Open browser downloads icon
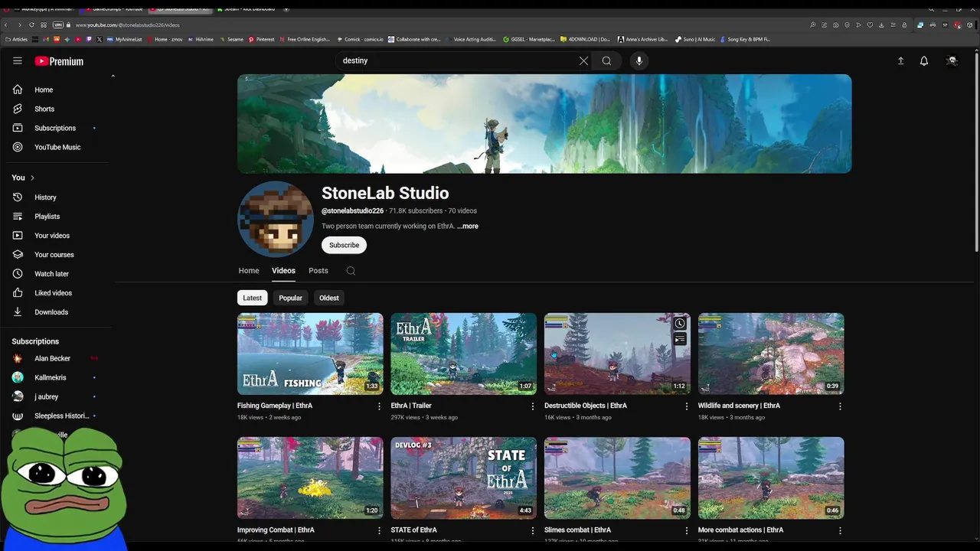Viewport: 980px width, 551px height. pyautogui.click(x=881, y=24)
